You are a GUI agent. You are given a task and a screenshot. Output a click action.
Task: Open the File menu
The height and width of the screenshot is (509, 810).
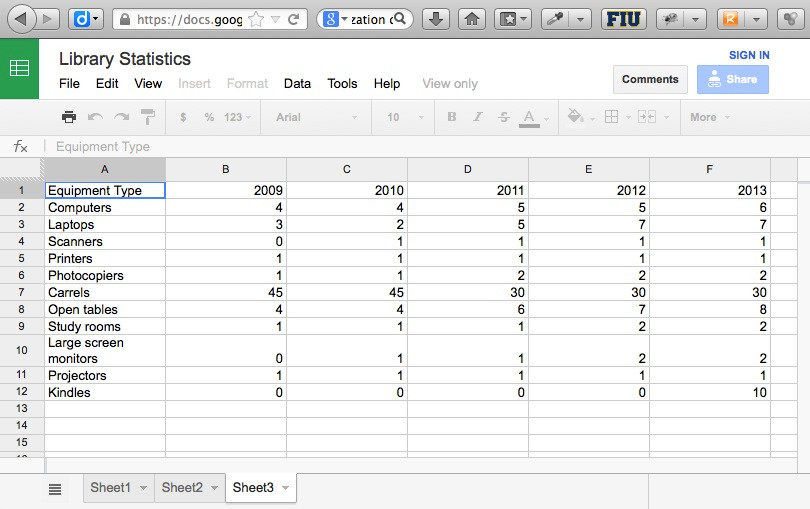[69, 84]
